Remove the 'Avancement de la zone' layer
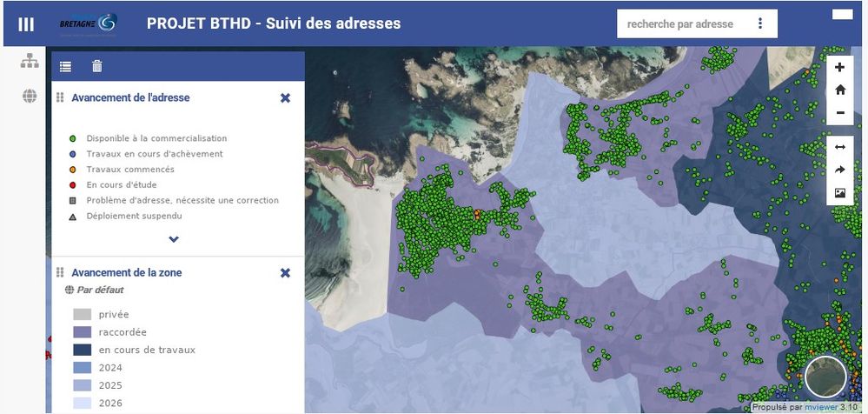 click(x=285, y=273)
